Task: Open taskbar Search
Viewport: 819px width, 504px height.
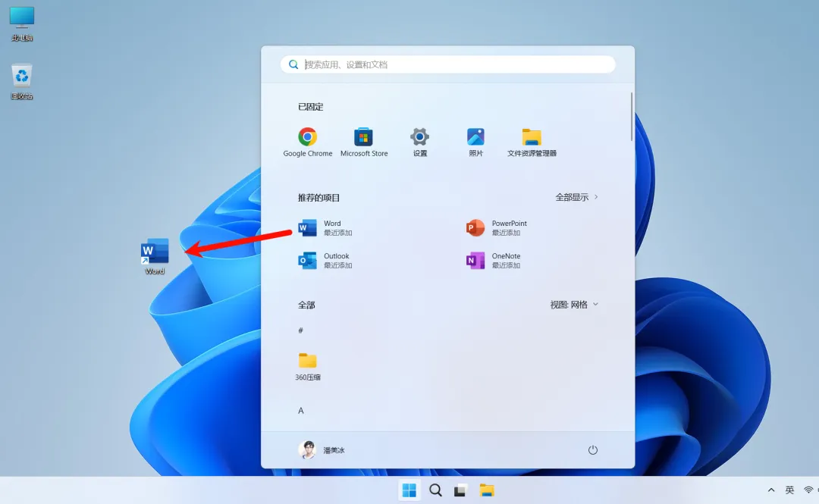Action: click(435, 490)
